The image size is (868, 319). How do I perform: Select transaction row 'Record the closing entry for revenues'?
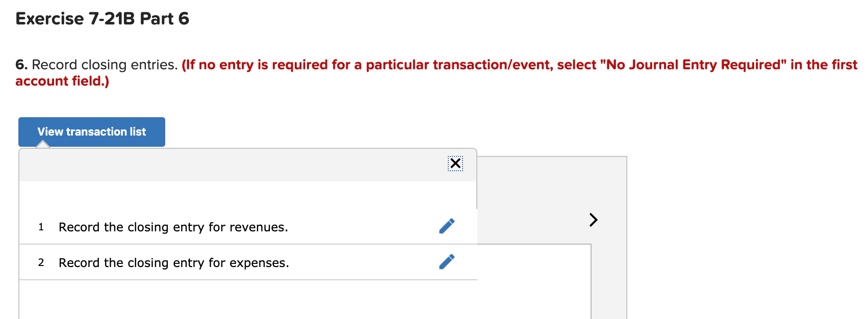point(173,227)
